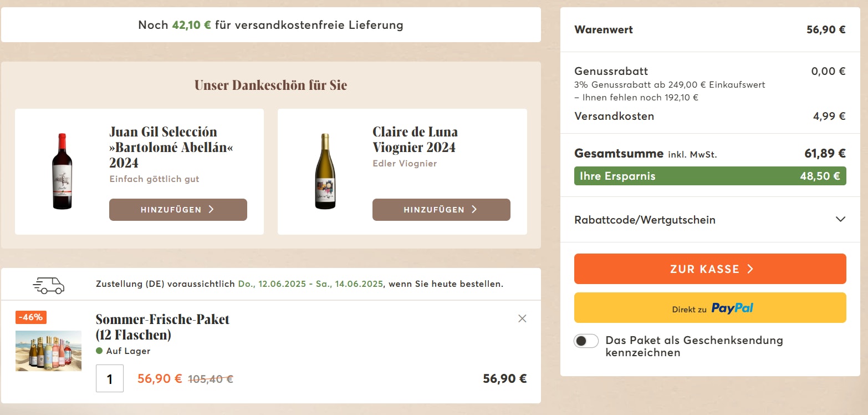
Task: Add Claire de Luna Viognier via Hinzufügen
Action: tap(441, 210)
